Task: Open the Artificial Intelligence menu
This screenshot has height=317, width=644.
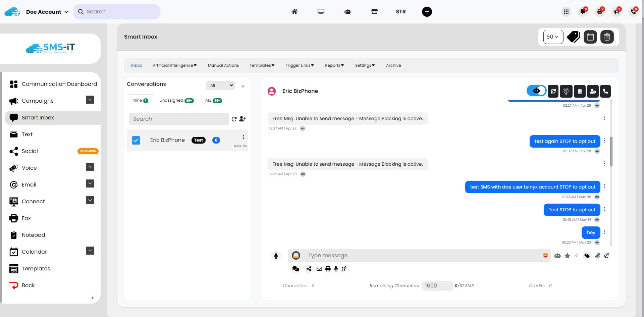Action: pyautogui.click(x=174, y=65)
